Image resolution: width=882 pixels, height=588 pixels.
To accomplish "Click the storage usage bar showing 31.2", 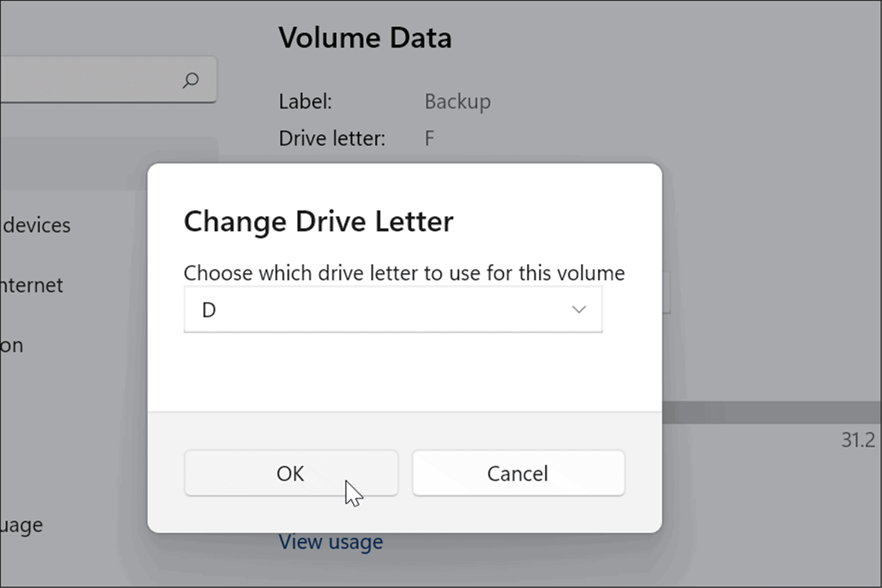I will coord(766,410).
